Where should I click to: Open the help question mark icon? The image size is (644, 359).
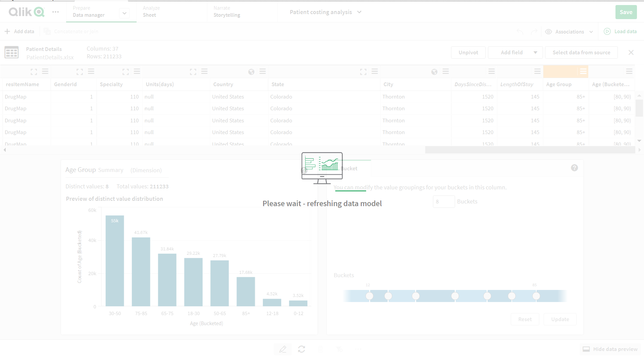574,168
